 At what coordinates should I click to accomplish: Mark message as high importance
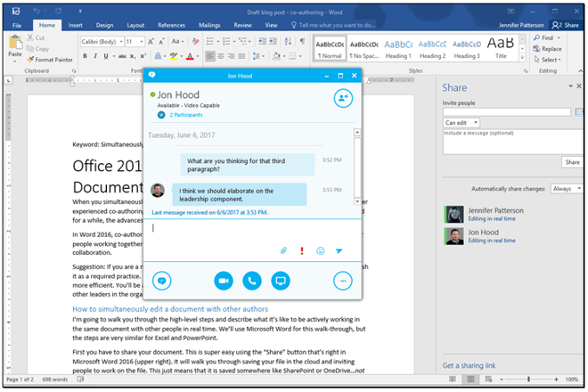tap(302, 250)
